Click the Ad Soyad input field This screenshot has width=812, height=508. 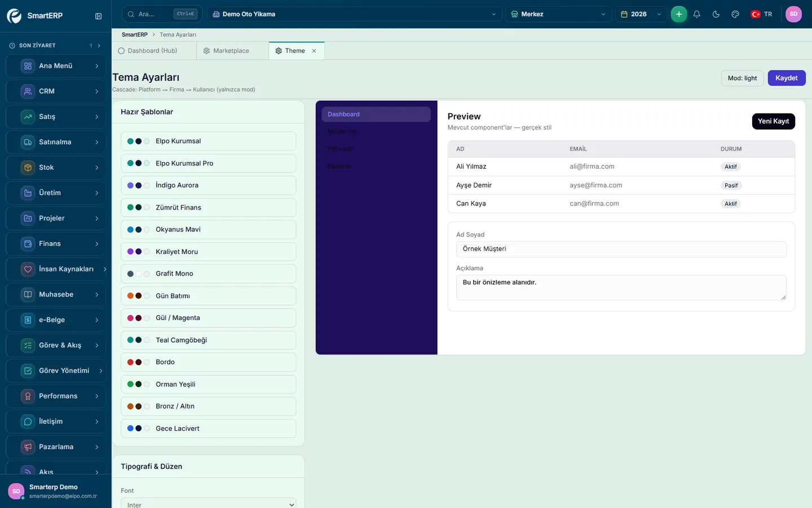pos(621,249)
